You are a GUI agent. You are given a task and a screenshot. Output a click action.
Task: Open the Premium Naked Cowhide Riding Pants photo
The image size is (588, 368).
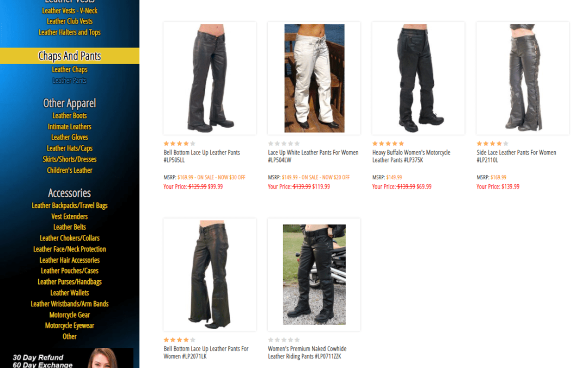[314, 274]
